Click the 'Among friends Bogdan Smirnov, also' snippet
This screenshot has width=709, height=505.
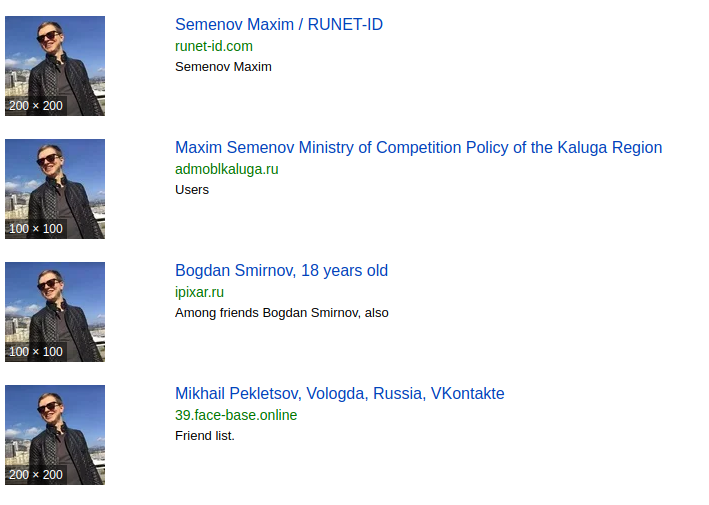click(x=282, y=313)
